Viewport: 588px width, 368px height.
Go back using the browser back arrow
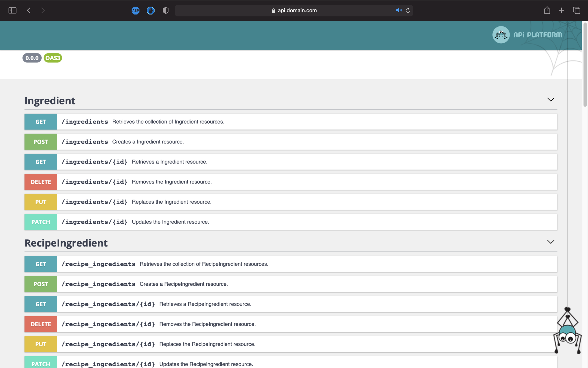click(29, 10)
